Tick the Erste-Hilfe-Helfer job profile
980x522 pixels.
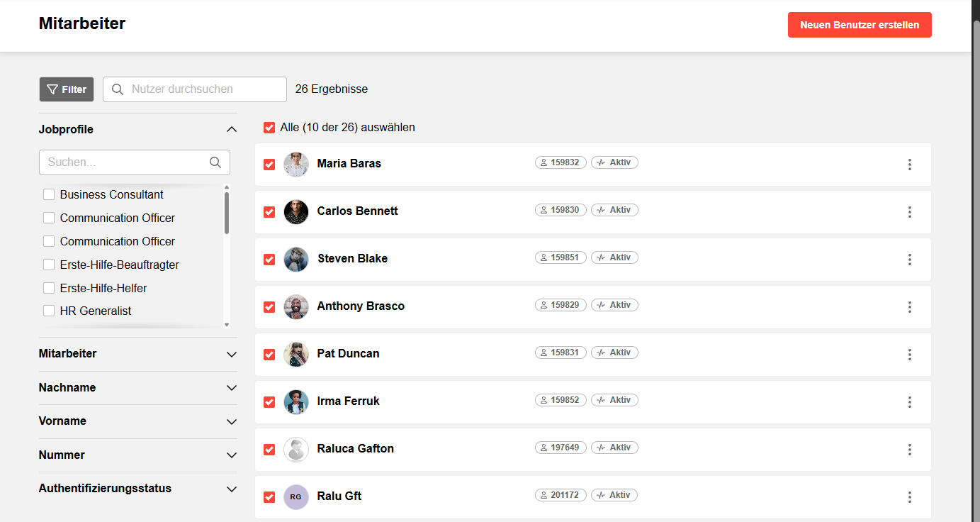tap(49, 288)
